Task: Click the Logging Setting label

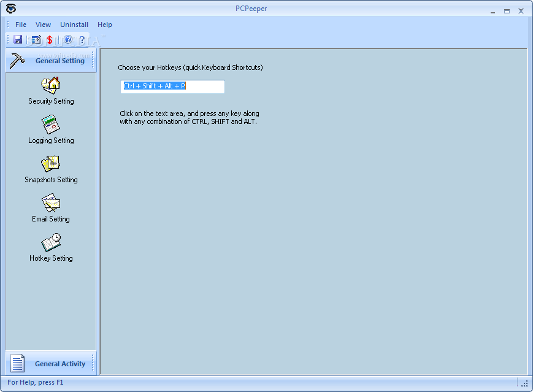Action: pyautogui.click(x=51, y=140)
